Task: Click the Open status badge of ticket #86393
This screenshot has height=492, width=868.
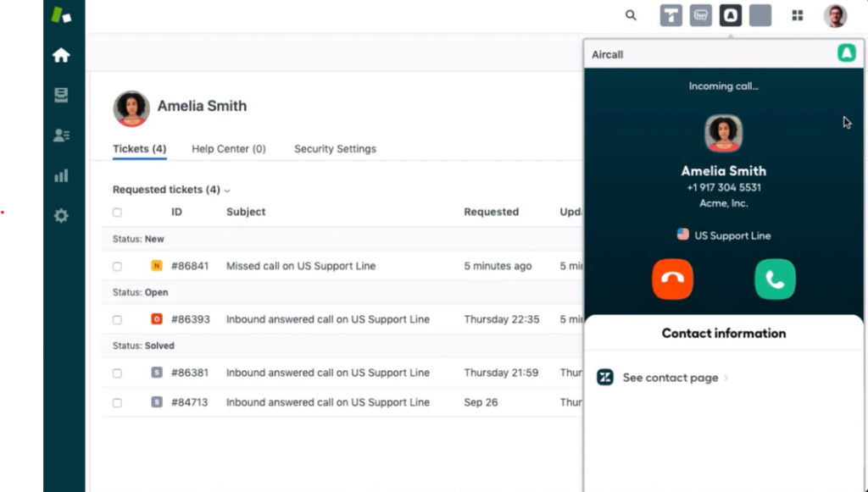Action: (x=157, y=319)
